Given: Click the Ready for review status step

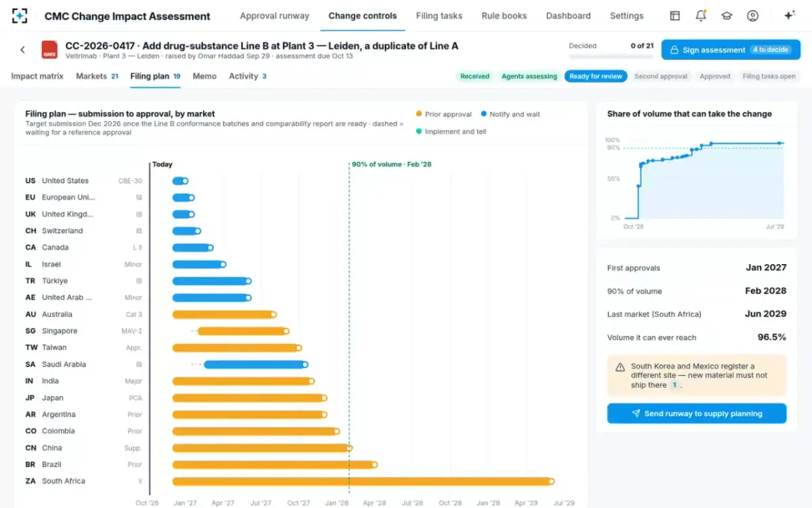Looking at the screenshot, I should pyautogui.click(x=595, y=77).
